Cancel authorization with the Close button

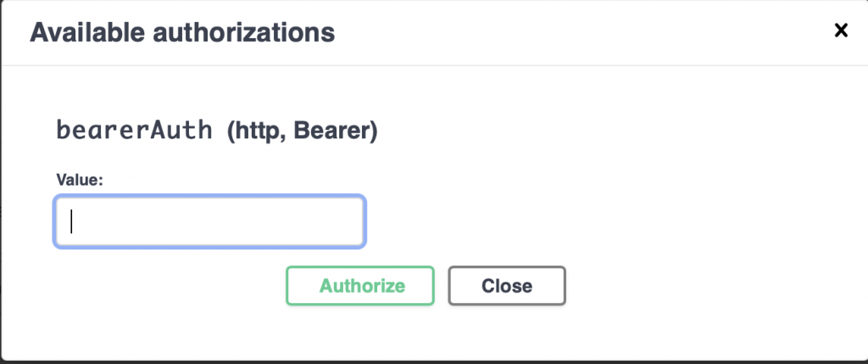[x=506, y=286]
